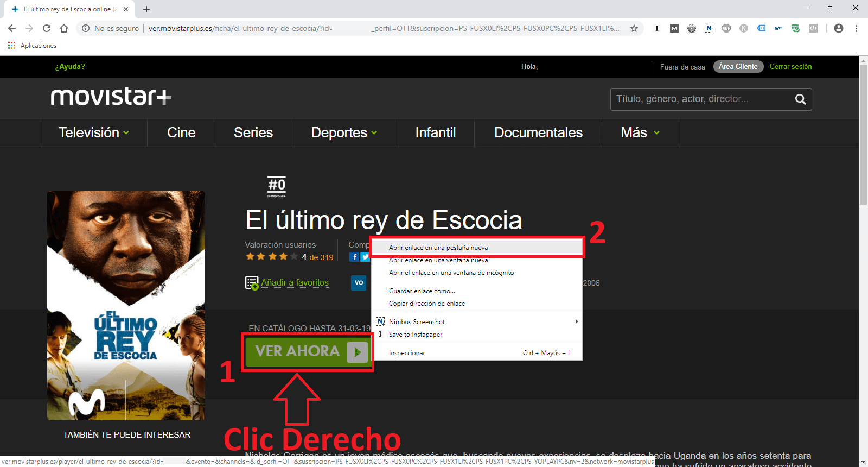Click Fuera de casa link
This screenshot has width=868, height=467.
click(x=682, y=67)
